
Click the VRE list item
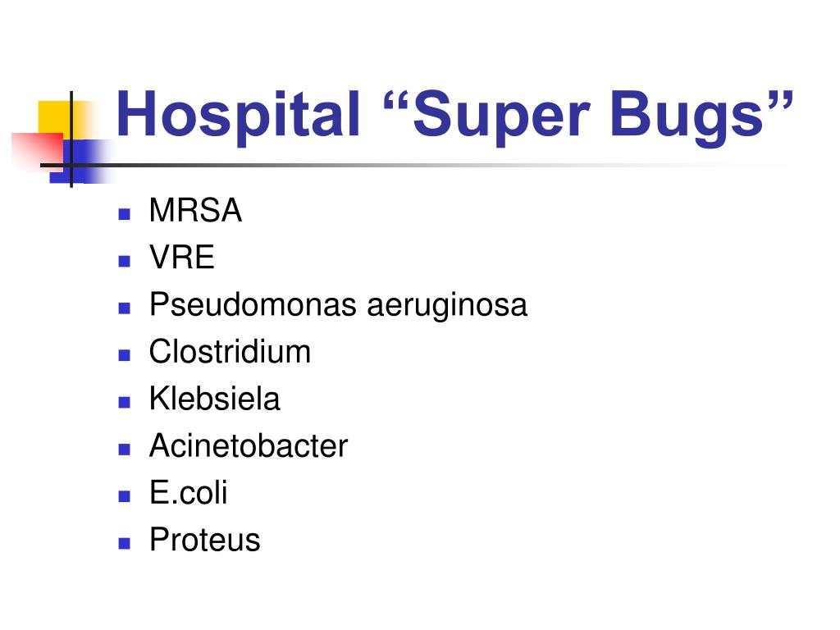pyautogui.click(x=182, y=257)
